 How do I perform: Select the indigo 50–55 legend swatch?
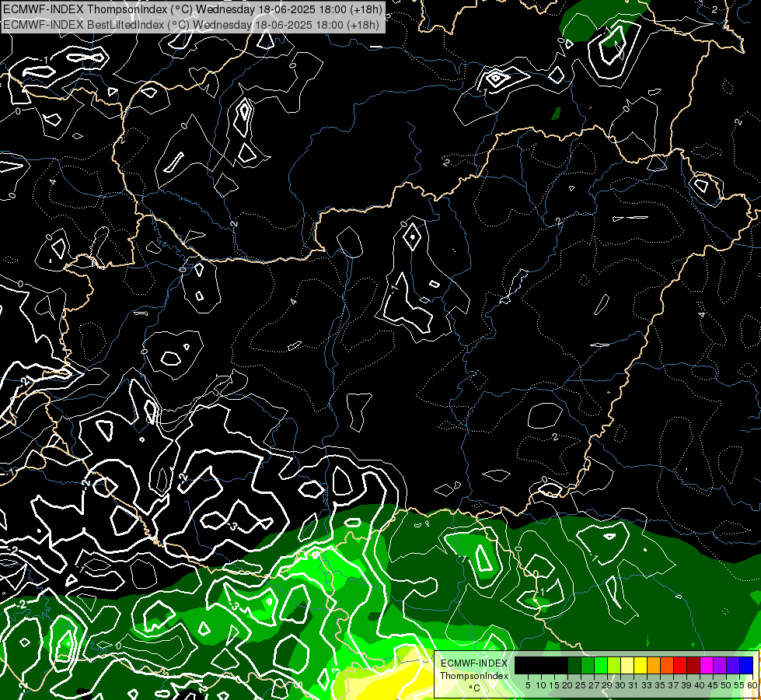click(x=733, y=665)
